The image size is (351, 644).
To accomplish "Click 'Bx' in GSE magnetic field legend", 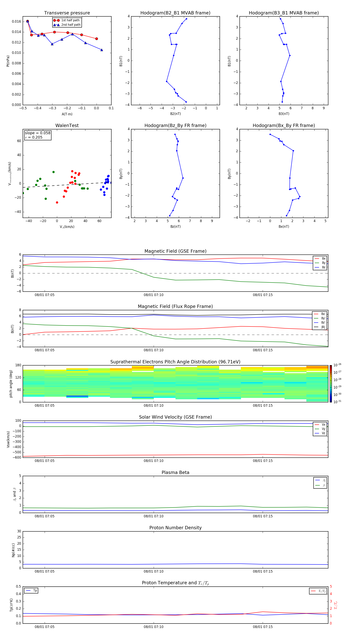I will pyautogui.click(x=320, y=259).
